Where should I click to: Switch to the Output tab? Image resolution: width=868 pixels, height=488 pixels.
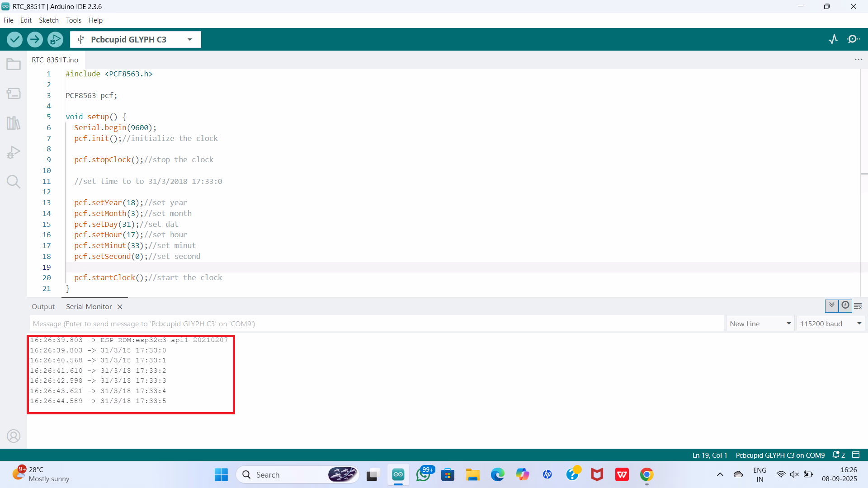coord(43,306)
